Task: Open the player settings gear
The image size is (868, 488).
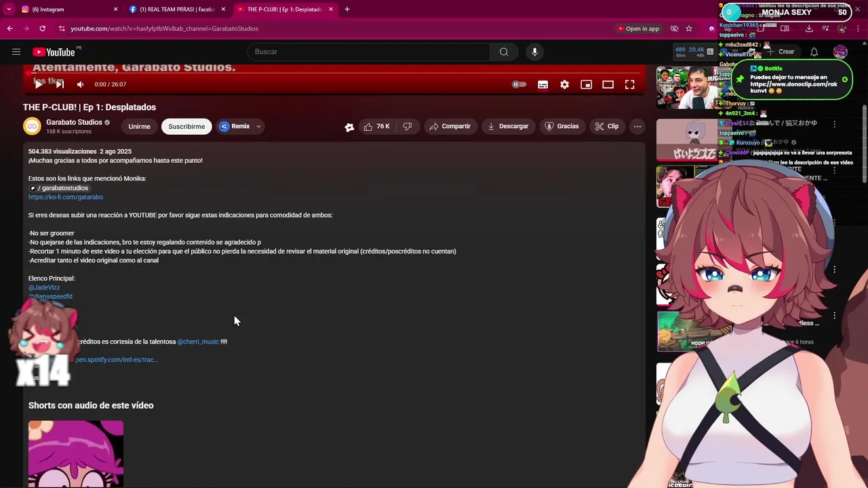Action: coord(564,84)
